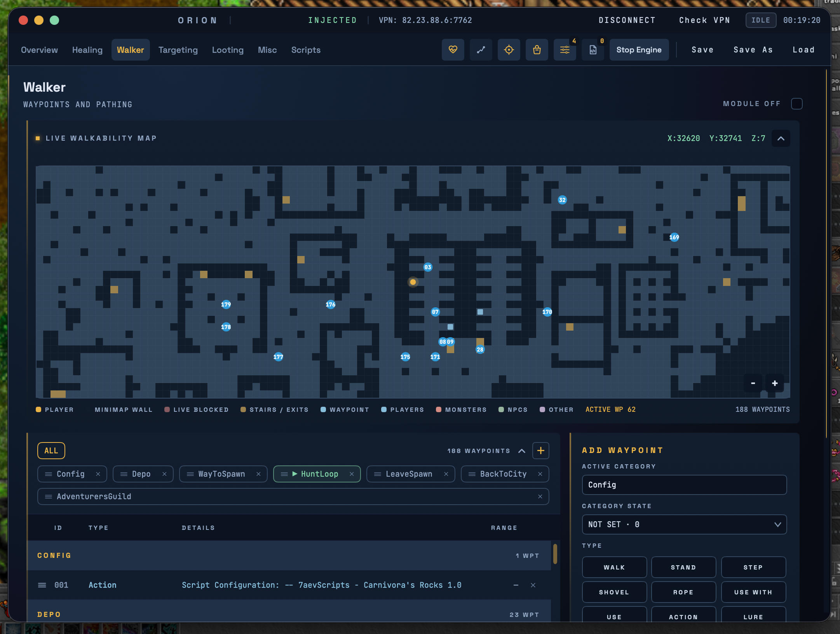Switch to the Targeting tab
Viewport: 840px width, 634px height.
[178, 50]
